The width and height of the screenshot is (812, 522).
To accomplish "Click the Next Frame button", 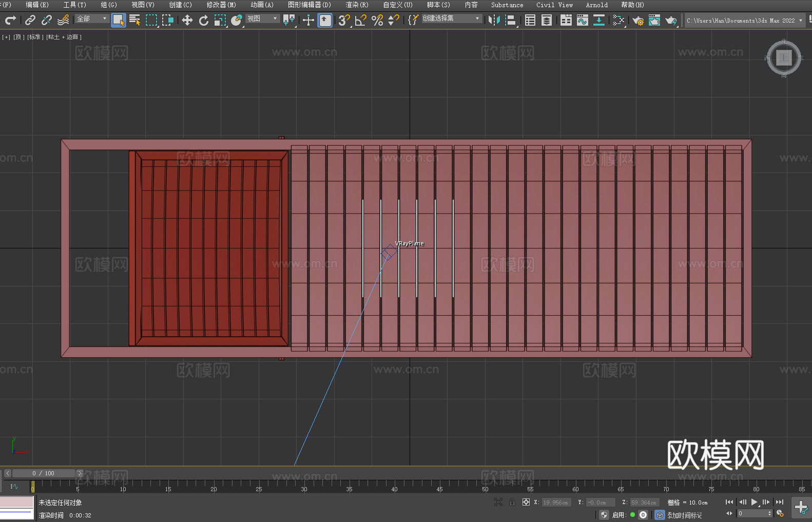I will [x=766, y=502].
